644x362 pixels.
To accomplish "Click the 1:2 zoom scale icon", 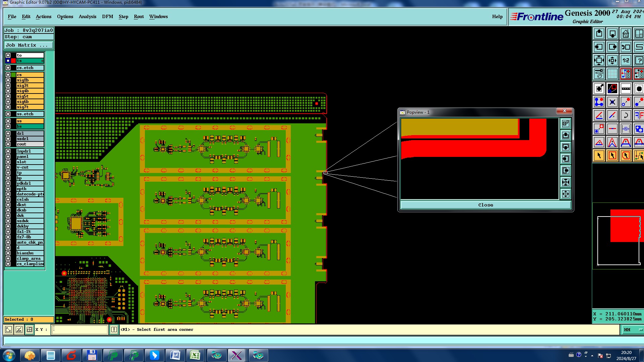I will pyautogui.click(x=626, y=61).
